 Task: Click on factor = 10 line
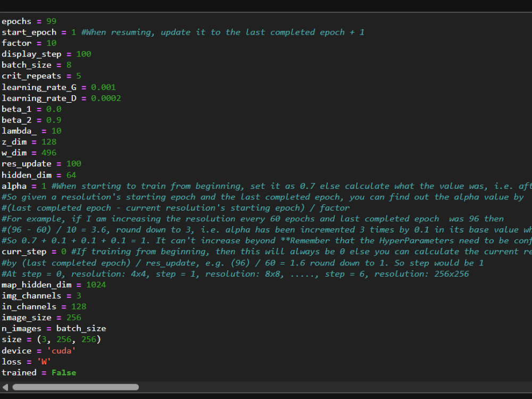29,43
